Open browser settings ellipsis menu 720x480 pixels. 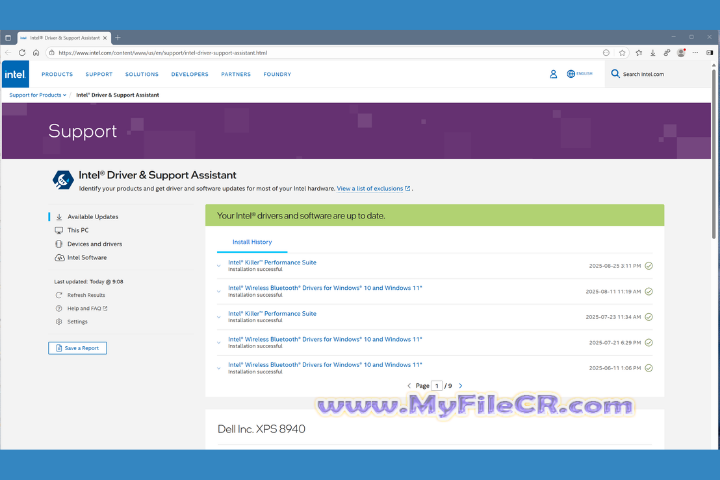[x=695, y=53]
